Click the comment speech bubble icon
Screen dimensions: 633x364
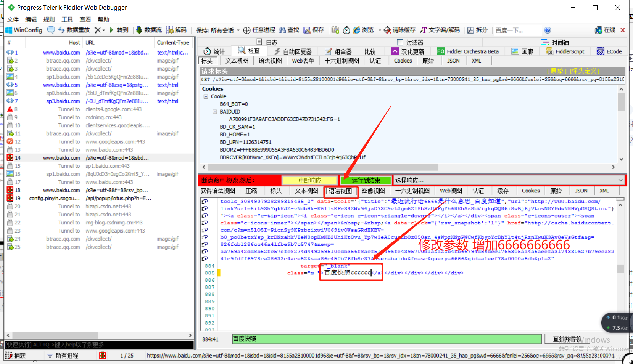point(51,30)
